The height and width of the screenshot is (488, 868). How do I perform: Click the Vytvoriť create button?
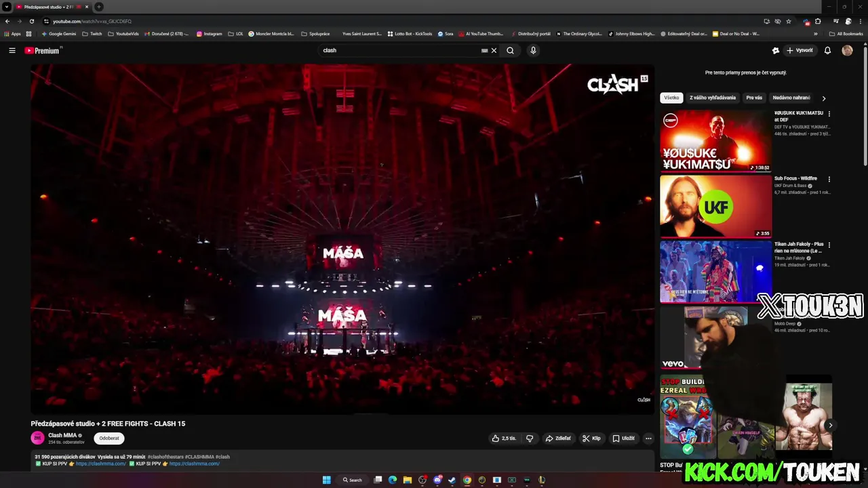[x=800, y=50]
